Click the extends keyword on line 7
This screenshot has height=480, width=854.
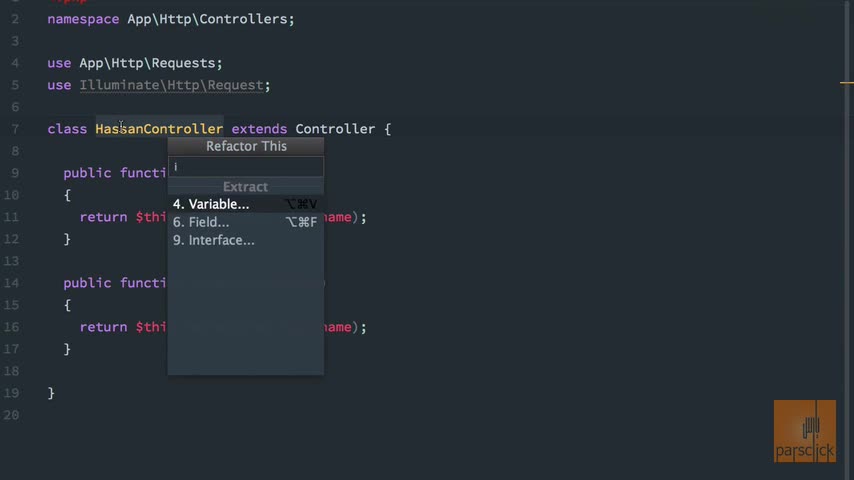coord(259,129)
